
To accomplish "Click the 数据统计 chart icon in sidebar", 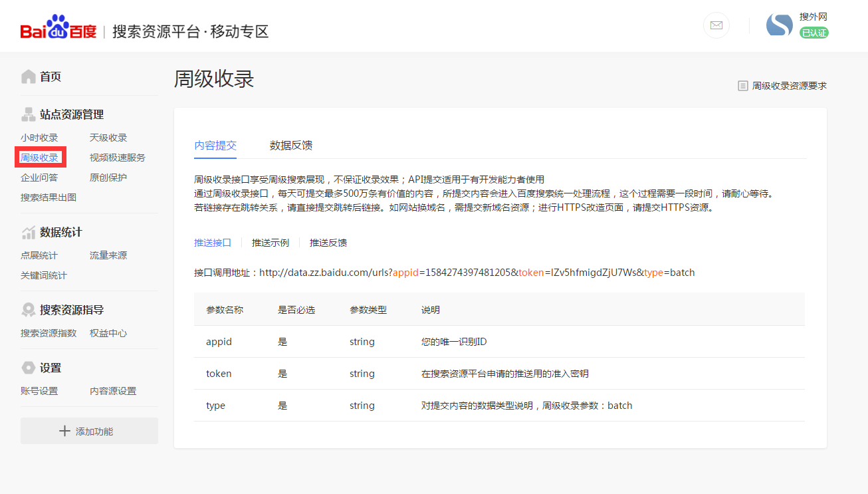I will [29, 231].
